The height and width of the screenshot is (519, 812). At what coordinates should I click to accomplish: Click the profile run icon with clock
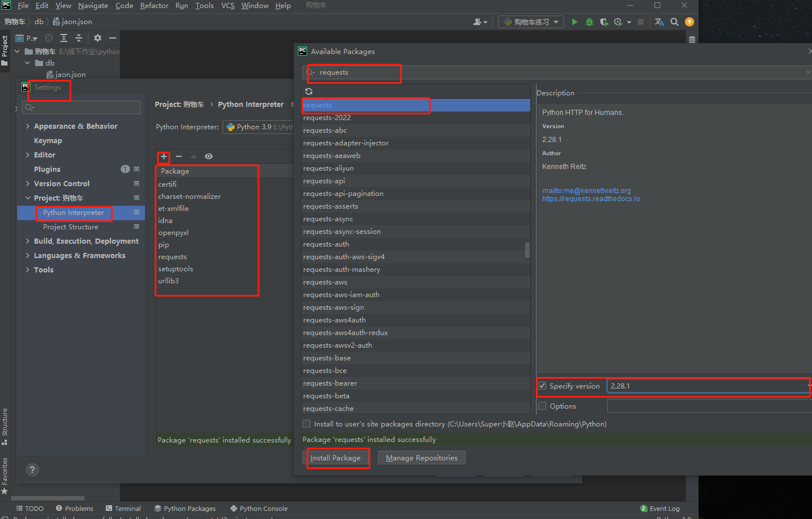click(618, 22)
